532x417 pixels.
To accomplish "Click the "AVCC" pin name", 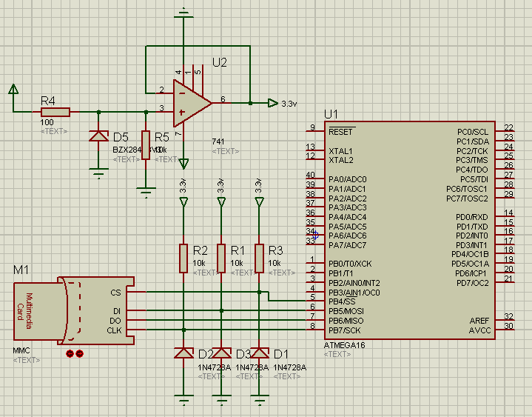I will point(479,330).
